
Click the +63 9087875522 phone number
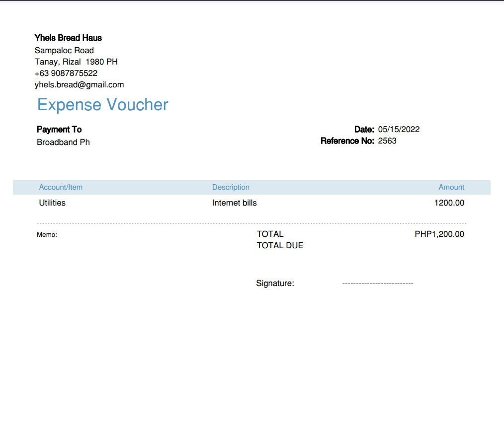click(x=66, y=73)
